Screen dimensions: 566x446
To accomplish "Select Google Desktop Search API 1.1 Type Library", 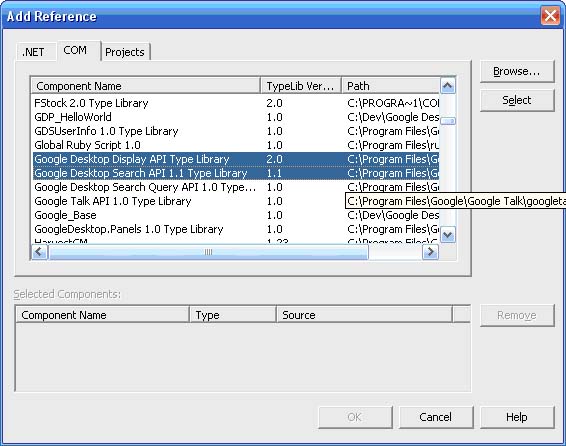I will (236, 173).
